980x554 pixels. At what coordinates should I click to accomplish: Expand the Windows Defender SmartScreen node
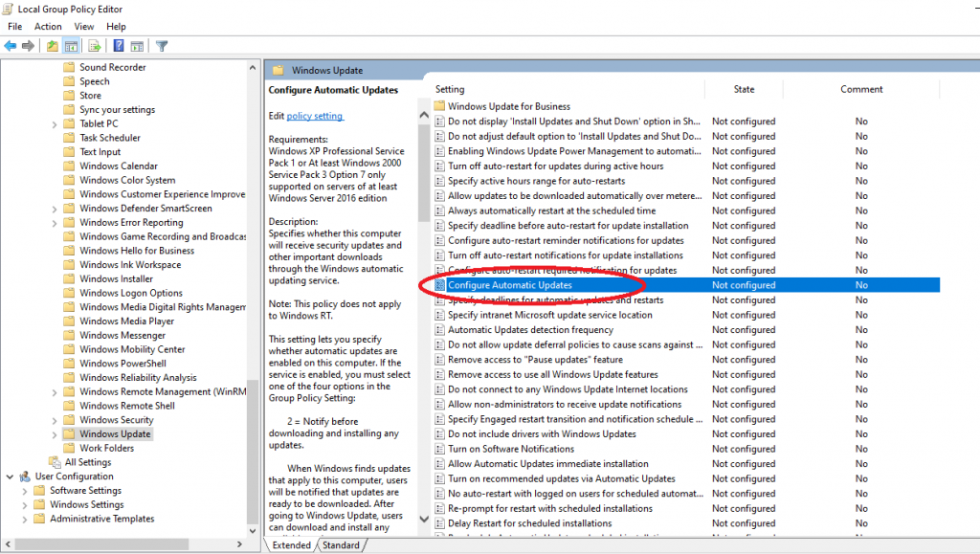[55, 209]
